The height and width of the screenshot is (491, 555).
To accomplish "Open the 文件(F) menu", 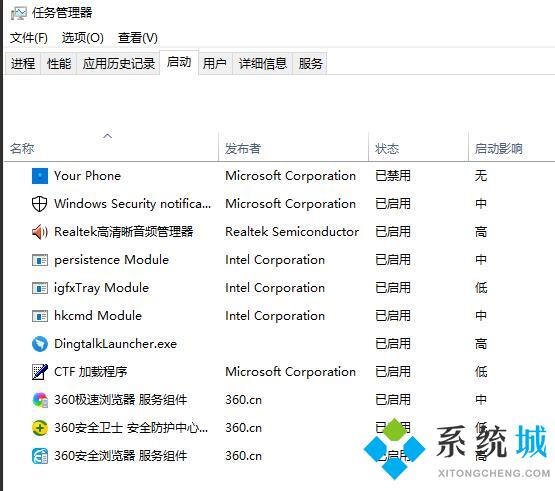I will pos(29,38).
